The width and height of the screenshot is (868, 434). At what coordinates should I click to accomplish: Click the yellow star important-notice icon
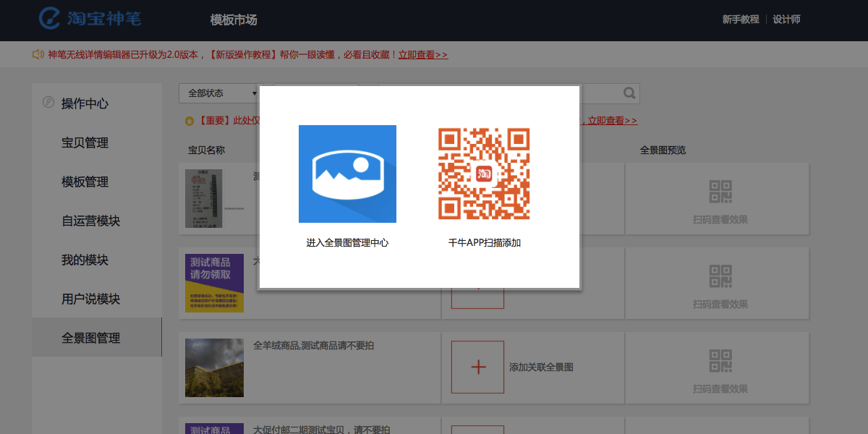coord(190,122)
